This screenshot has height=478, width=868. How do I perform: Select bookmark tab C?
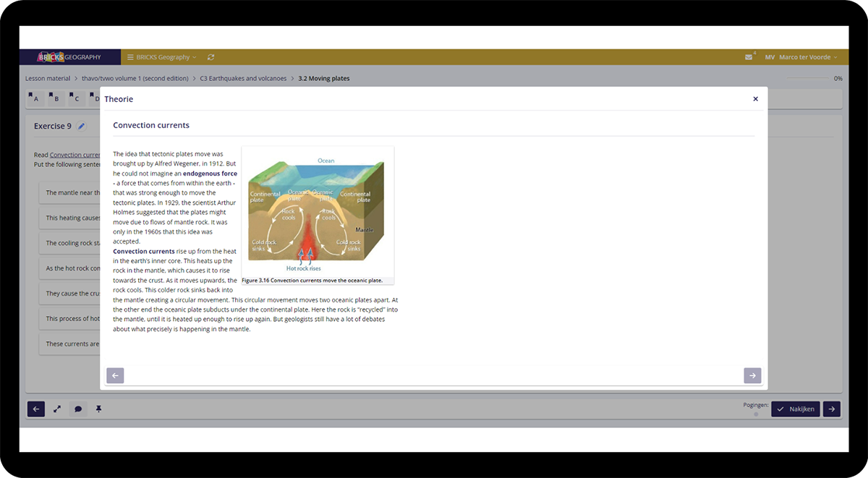74,98
